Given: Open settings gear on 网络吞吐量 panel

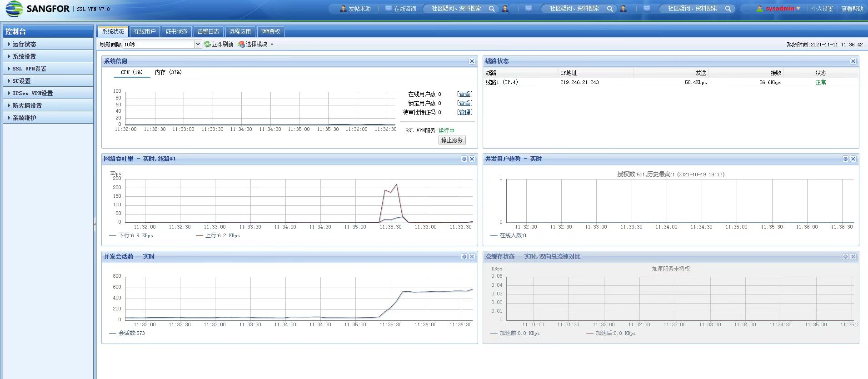Looking at the screenshot, I should tap(464, 159).
